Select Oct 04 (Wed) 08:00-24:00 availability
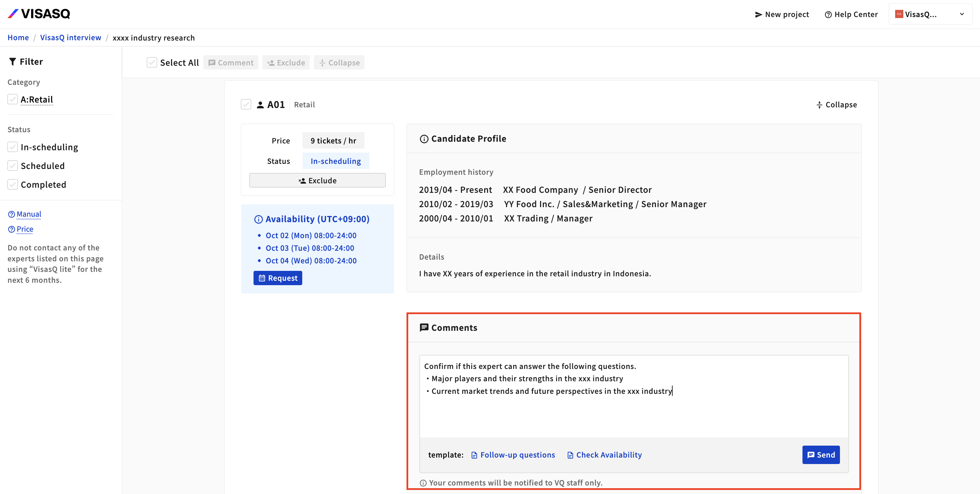The width and height of the screenshot is (980, 494). tap(311, 261)
